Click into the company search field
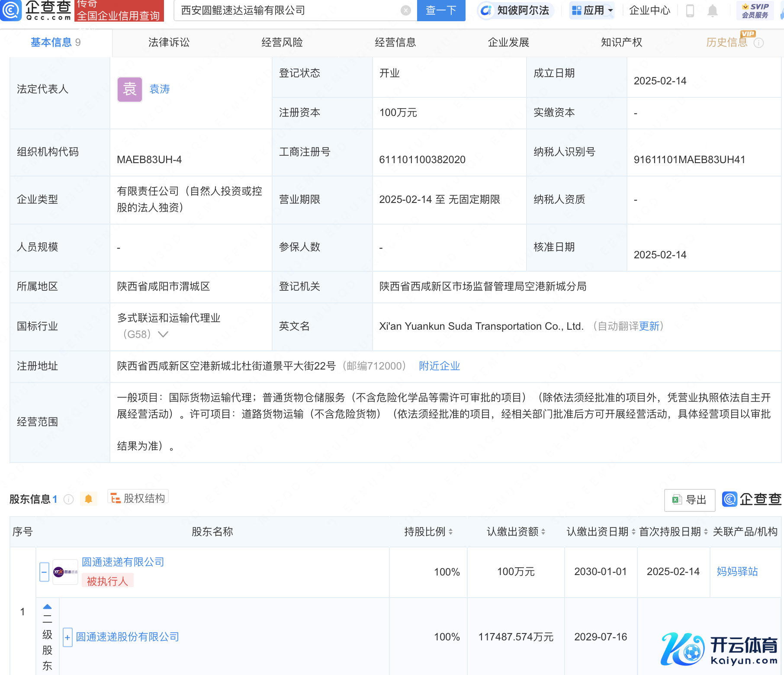Image resolution: width=784 pixels, height=675 pixels. pos(286,10)
